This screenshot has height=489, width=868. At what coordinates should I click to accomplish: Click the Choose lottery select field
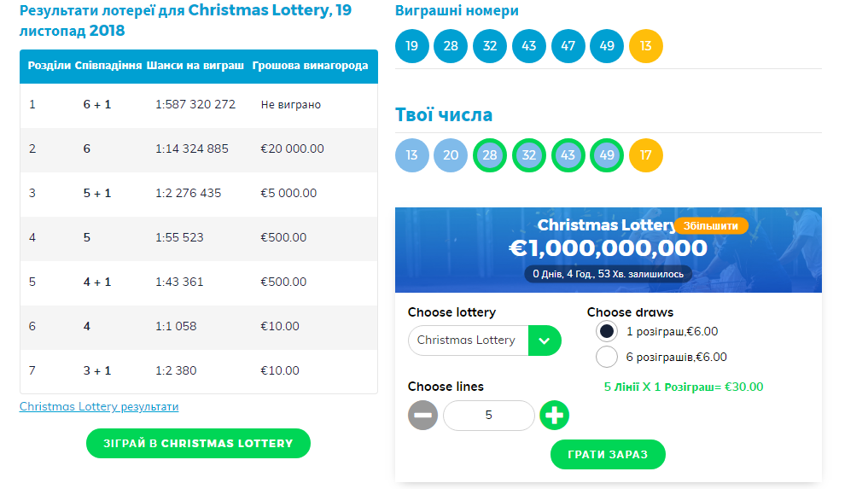coord(468,341)
